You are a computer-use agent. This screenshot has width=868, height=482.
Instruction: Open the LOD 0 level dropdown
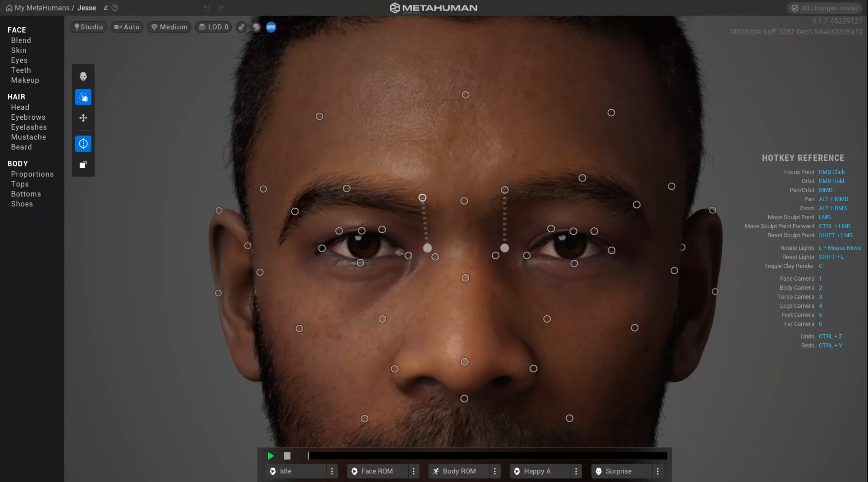[x=214, y=27]
